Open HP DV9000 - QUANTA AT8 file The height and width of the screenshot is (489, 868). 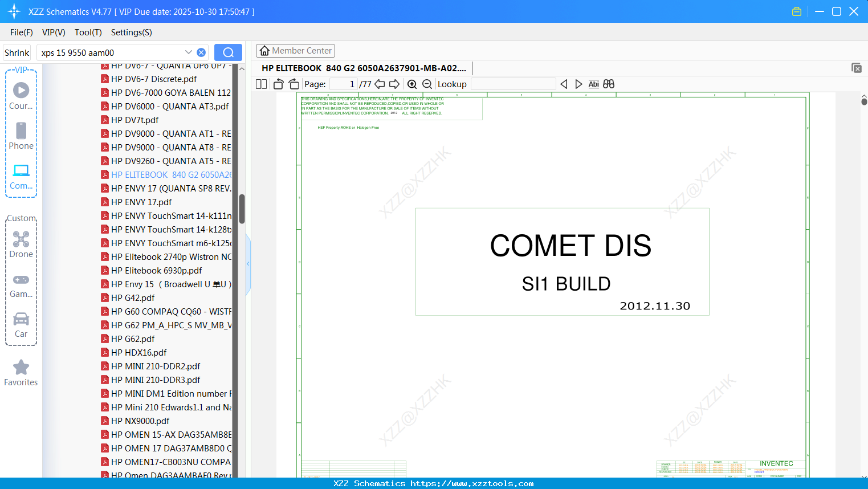(x=166, y=148)
